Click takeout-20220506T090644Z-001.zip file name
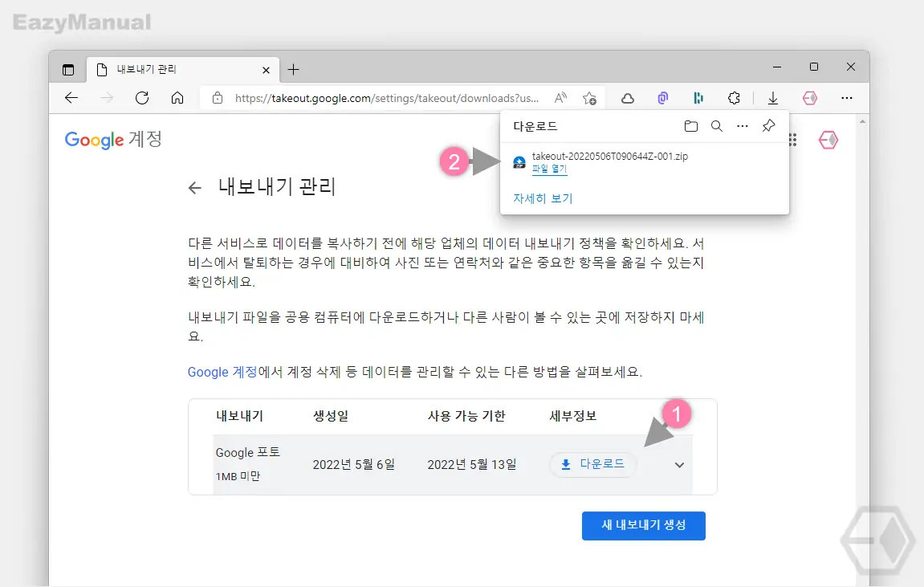 point(610,156)
